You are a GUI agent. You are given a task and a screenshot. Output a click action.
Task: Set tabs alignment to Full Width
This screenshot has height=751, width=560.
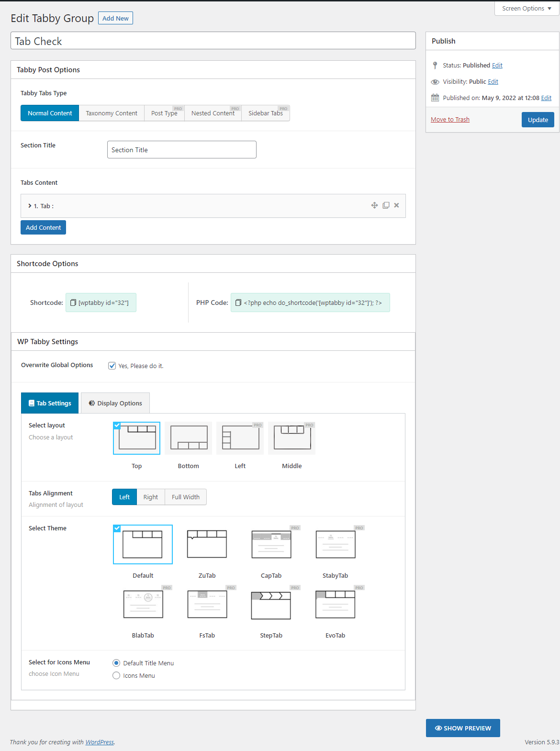pos(186,497)
